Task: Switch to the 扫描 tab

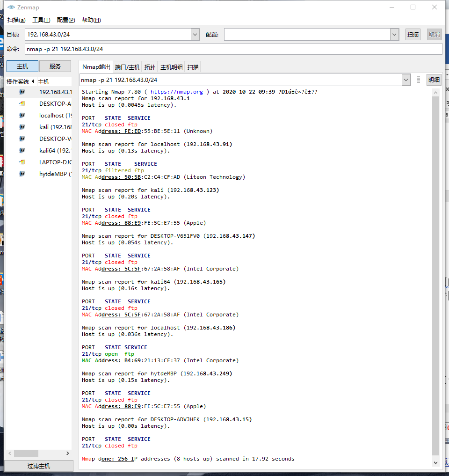Action: coord(193,67)
